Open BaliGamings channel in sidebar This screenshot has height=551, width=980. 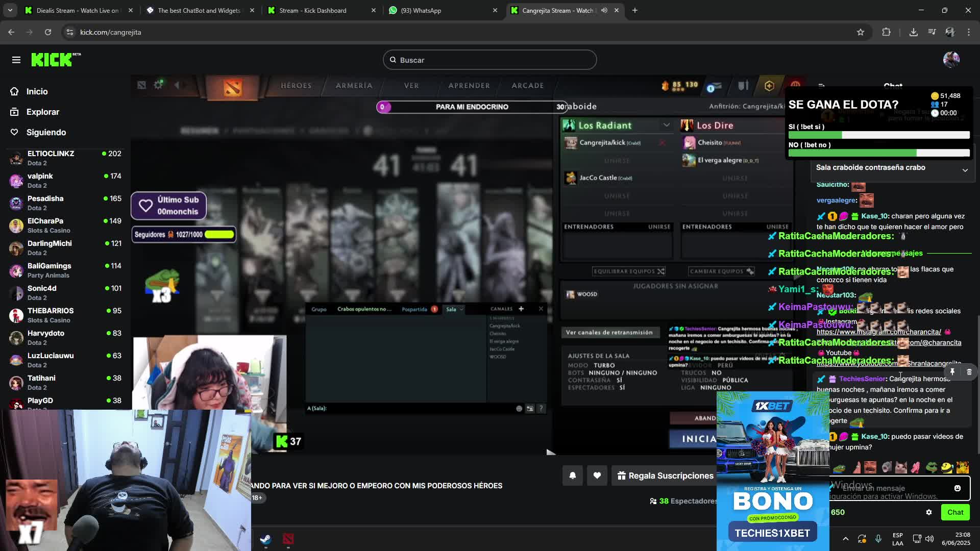coord(65,270)
